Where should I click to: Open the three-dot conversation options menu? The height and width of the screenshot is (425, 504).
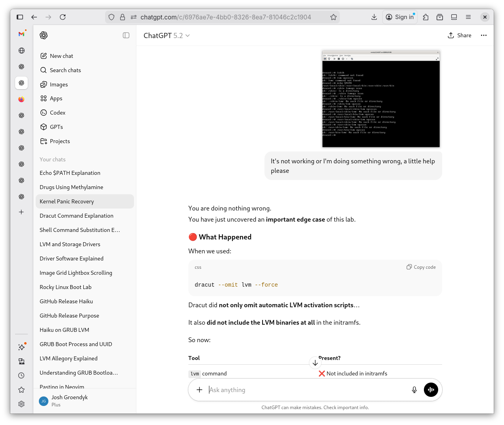483,35
